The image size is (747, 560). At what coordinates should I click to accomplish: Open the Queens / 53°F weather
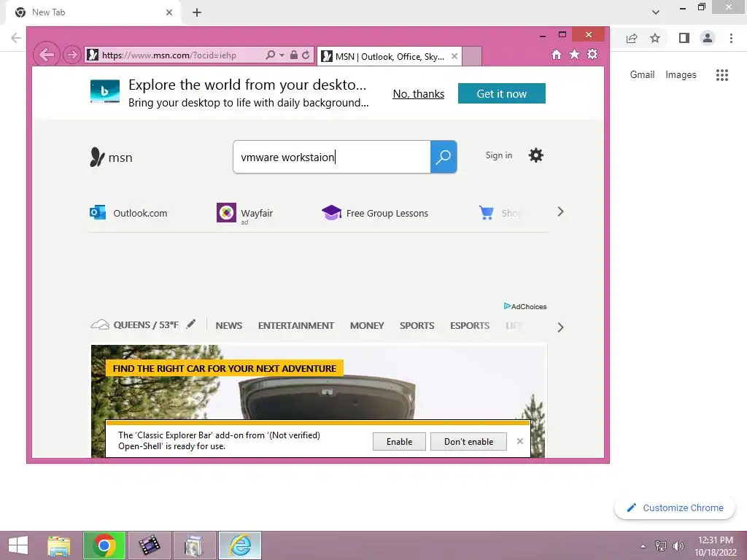tap(135, 324)
